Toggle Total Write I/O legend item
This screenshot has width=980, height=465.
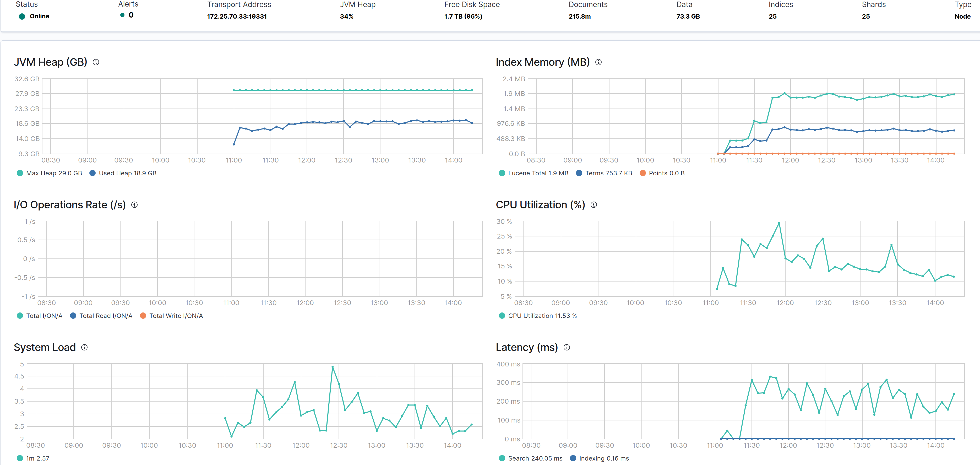click(172, 316)
